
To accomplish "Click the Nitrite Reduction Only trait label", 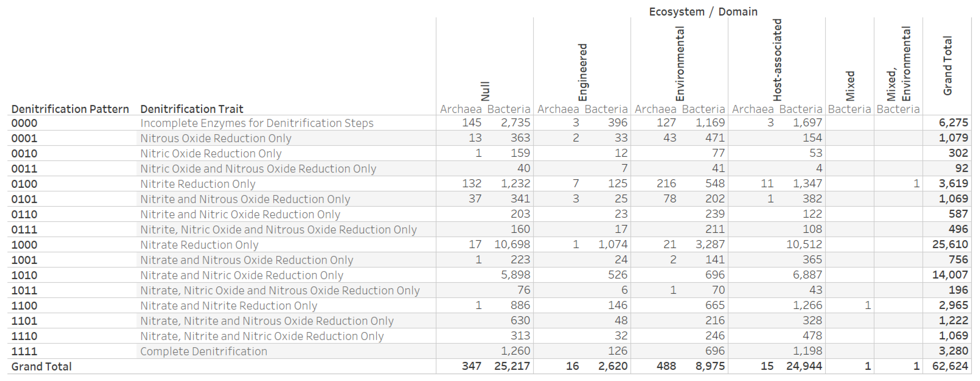I will (198, 184).
